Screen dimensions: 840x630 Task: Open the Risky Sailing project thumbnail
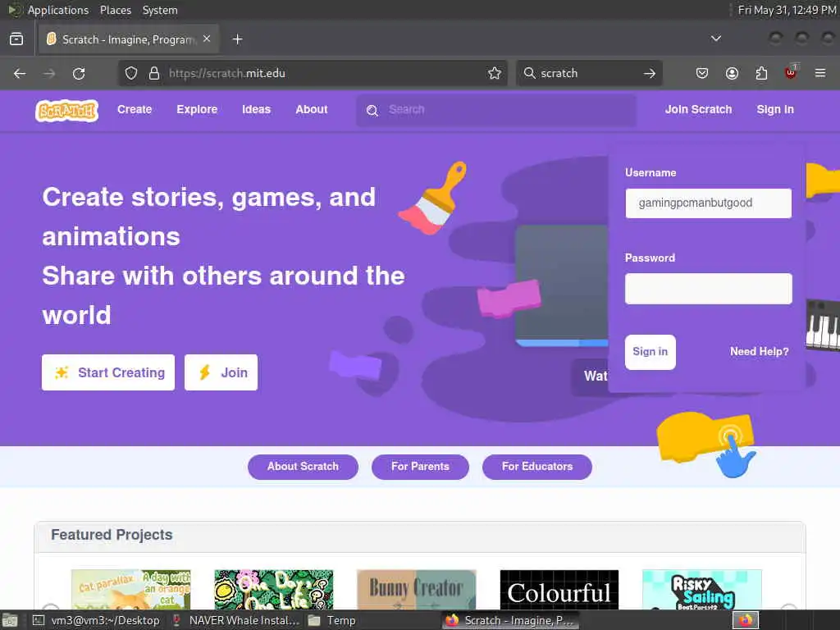(x=702, y=589)
